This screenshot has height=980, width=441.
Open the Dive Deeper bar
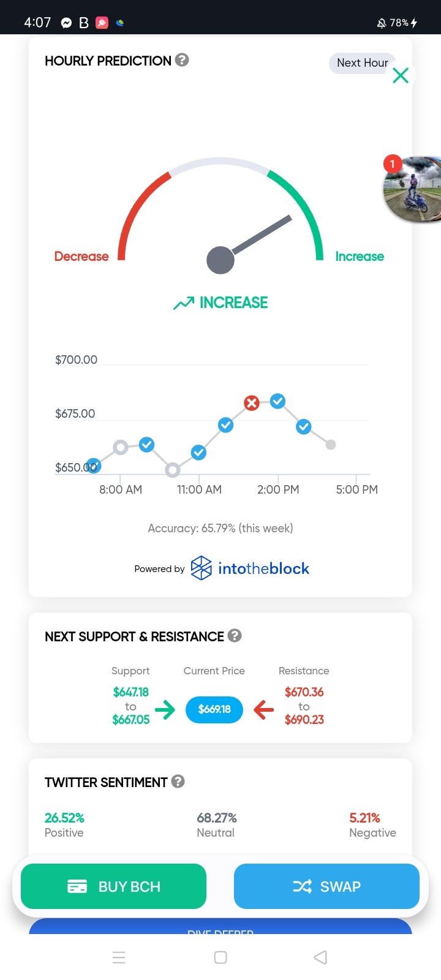[x=221, y=927]
